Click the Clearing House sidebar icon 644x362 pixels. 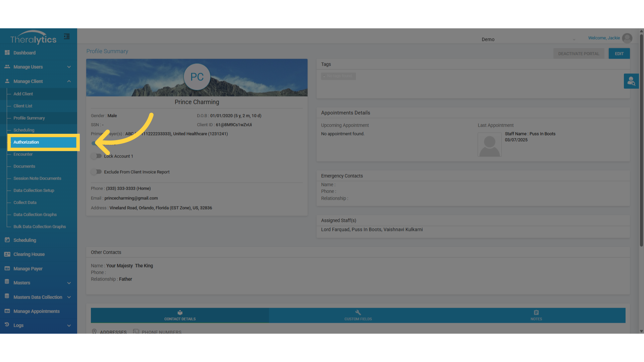pos(7,254)
